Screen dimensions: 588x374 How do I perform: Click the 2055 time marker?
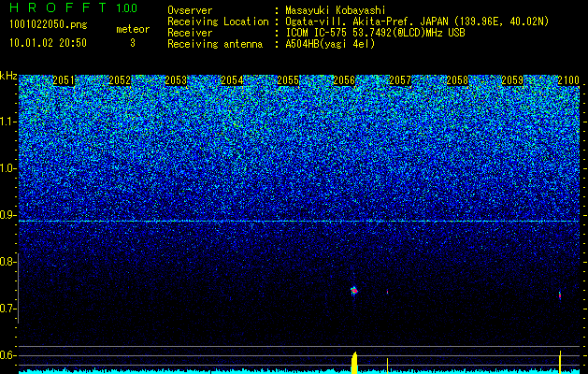click(x=288, y=80)
